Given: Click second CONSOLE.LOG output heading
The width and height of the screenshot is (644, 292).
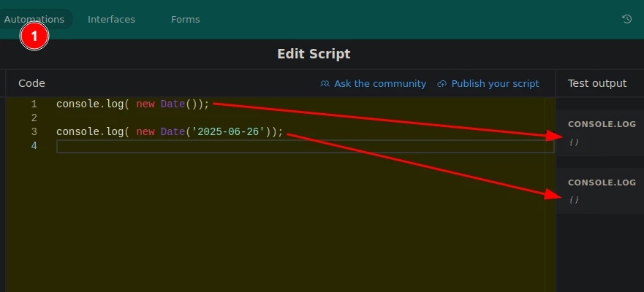Looking at the screenshot, I should (x=602, y=182).
